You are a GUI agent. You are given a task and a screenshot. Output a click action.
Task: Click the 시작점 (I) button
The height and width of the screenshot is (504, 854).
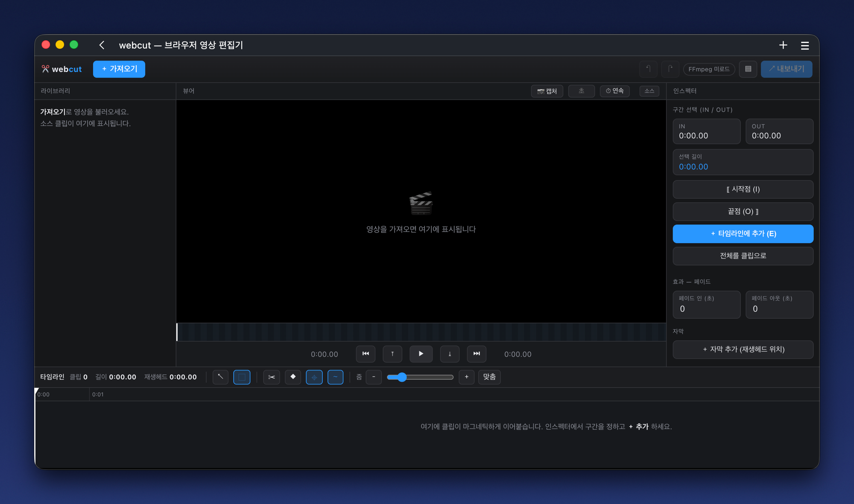743,189
